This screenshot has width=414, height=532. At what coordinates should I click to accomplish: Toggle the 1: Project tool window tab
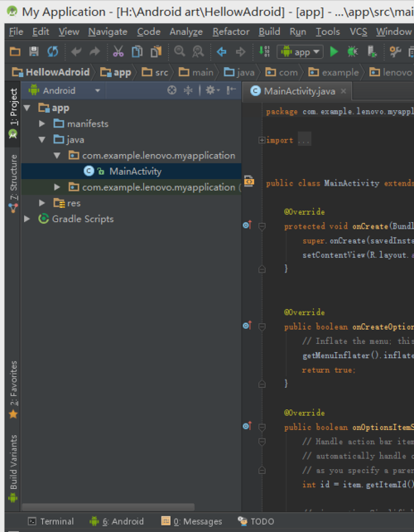pyautogui.click(x=13, y=114)
